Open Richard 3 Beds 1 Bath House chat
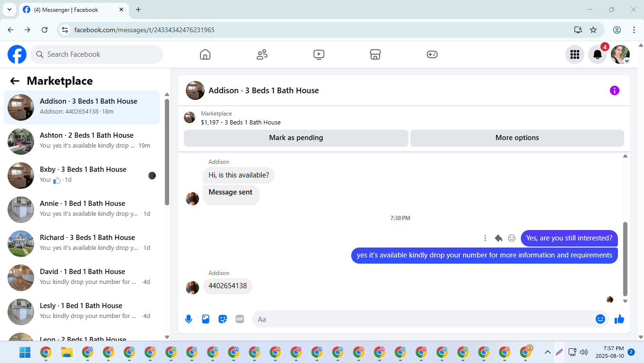The width and height of the screenshot is (644, 363). point(82,244)
